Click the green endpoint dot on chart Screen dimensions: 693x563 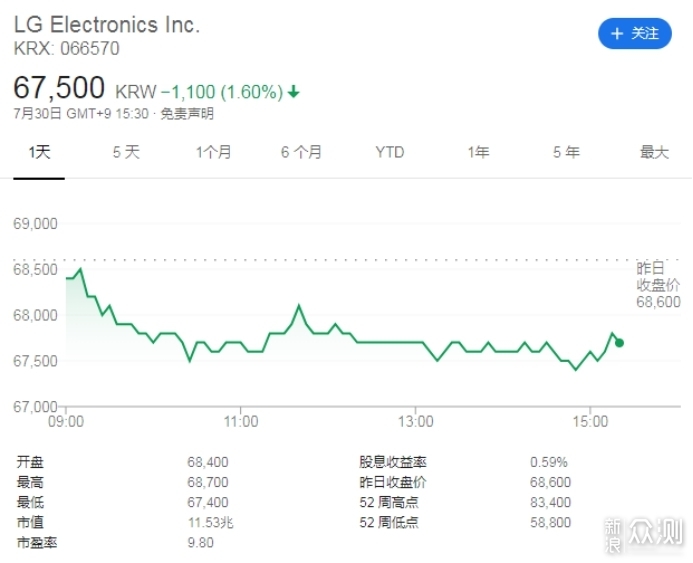(x=620, y=343)
